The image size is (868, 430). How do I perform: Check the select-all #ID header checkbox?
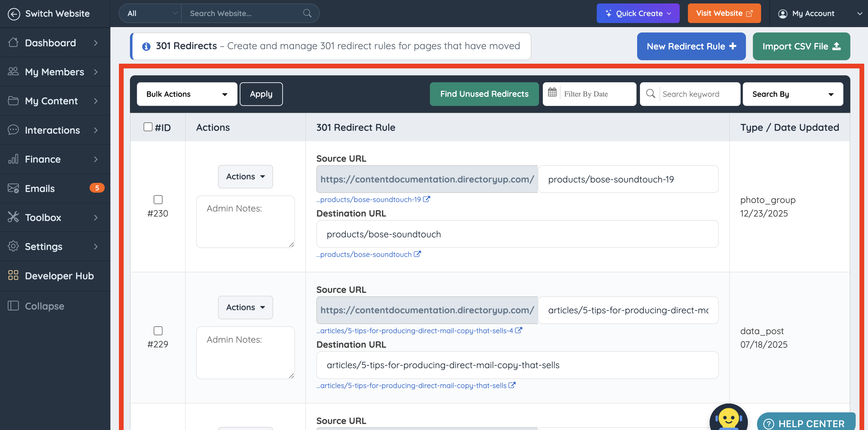click(x=148, y=127)
